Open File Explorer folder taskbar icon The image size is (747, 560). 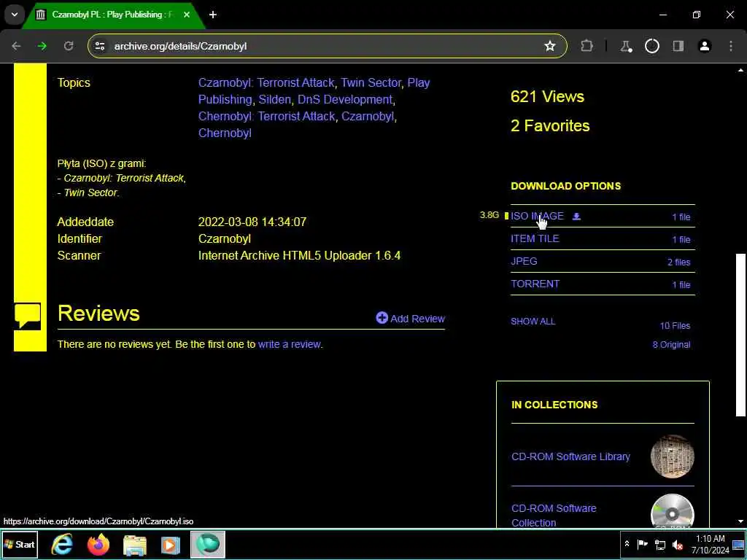click(135, 545)
